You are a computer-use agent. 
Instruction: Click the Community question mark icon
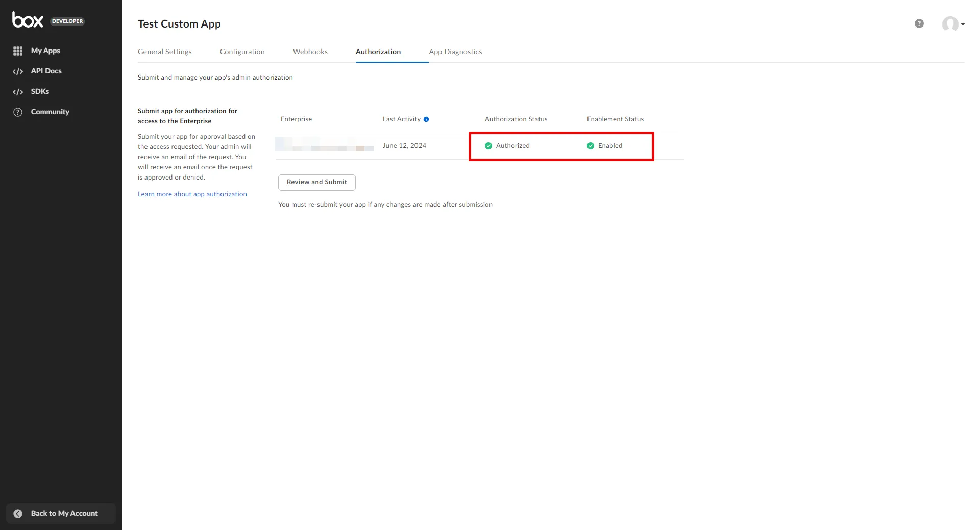coord(18,112)
